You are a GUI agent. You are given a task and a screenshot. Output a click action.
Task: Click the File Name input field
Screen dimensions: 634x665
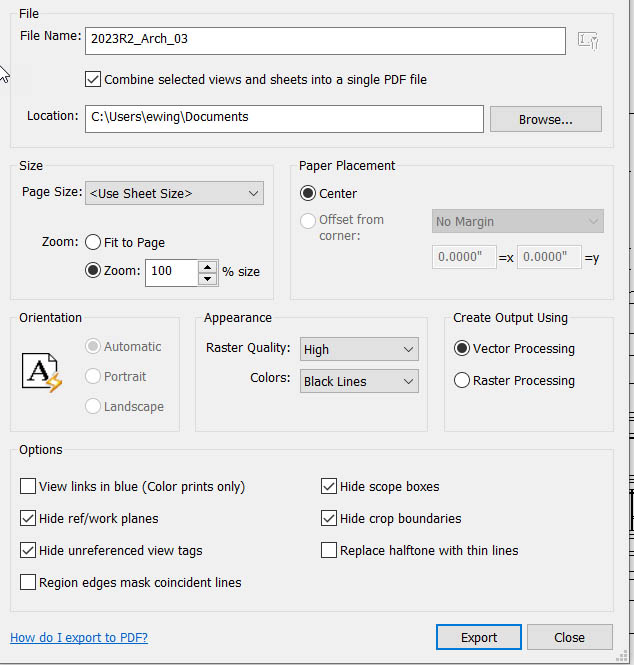click(x=325, y=41)
